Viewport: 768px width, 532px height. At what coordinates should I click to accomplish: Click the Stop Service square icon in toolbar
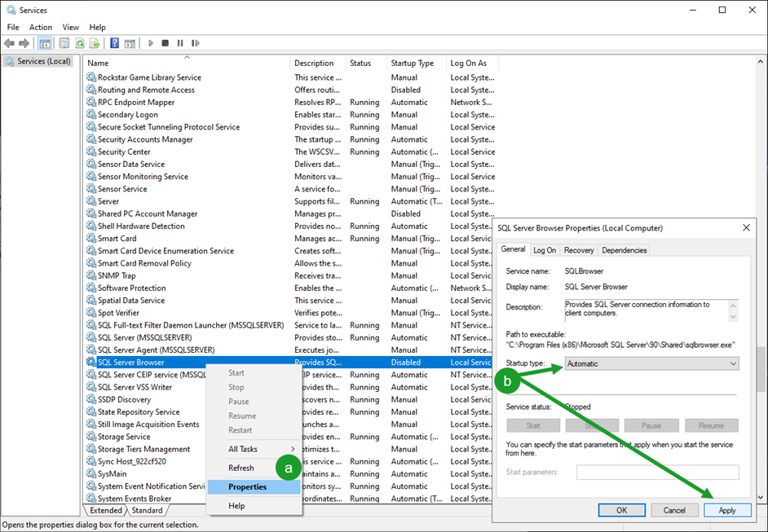tap(166, 43)
